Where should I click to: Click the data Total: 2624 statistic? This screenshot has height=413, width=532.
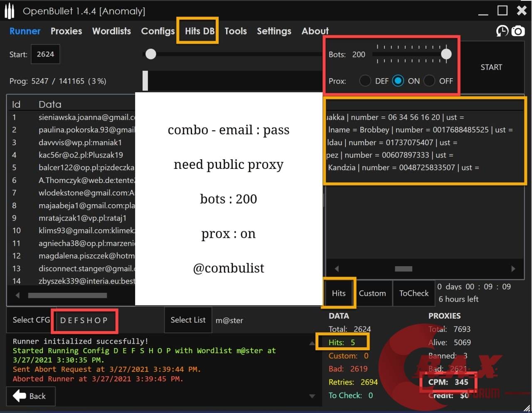[x=350, y=329]
